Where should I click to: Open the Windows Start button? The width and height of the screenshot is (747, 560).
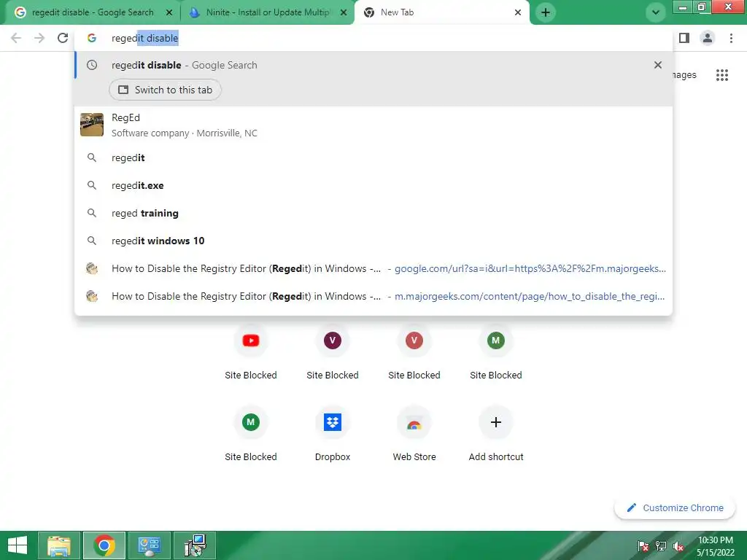click(18, 545)
